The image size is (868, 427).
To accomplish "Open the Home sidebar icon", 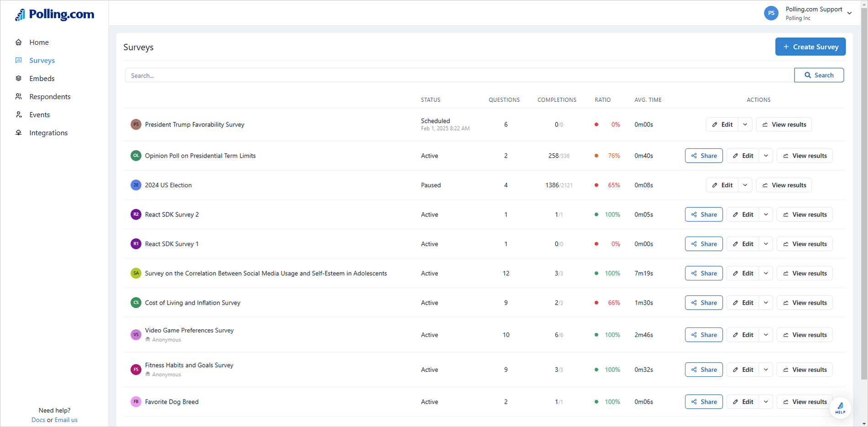I will click(19, 42).
